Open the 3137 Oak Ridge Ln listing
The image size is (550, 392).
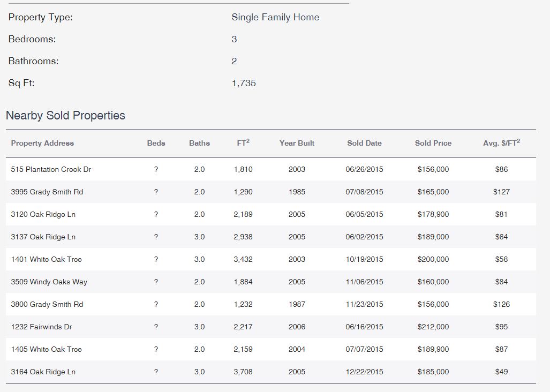[43, 237]
